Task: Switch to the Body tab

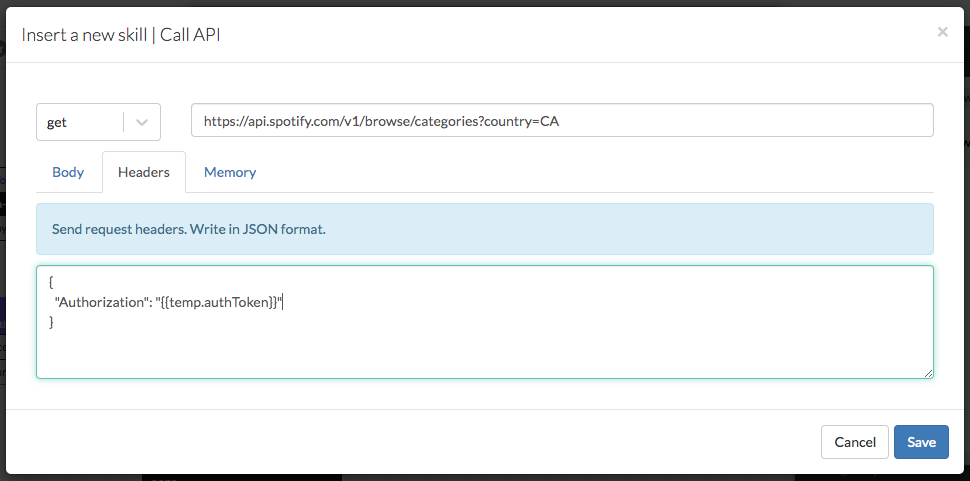Action: 68,172
